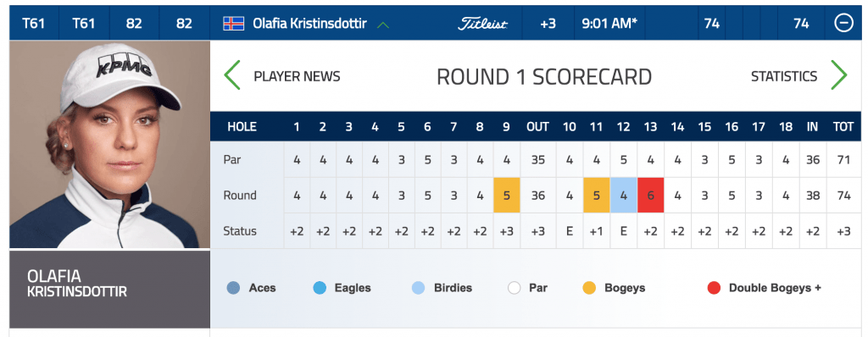Click the blue hole 12 birdie cell

(623, 196)
